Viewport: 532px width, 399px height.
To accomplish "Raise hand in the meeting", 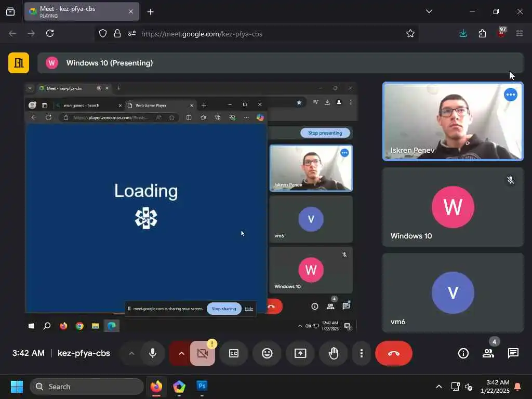I will (334, 353).
